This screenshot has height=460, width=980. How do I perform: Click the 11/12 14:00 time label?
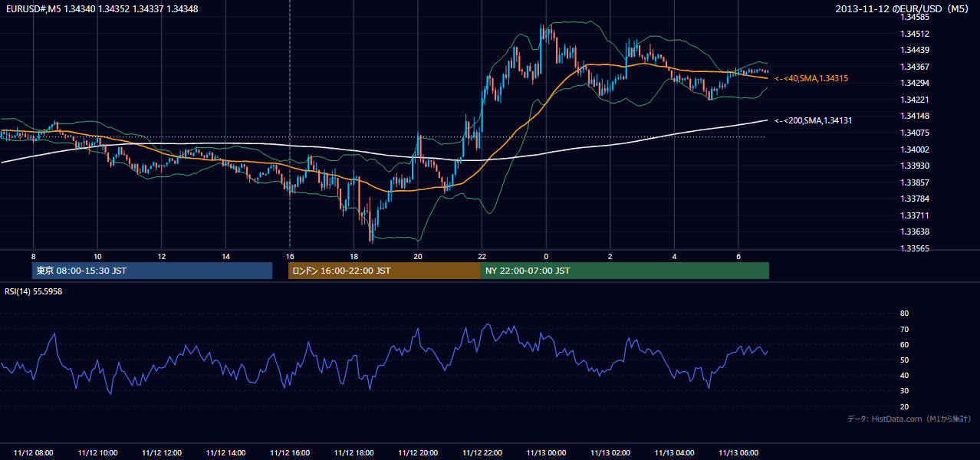225,453
